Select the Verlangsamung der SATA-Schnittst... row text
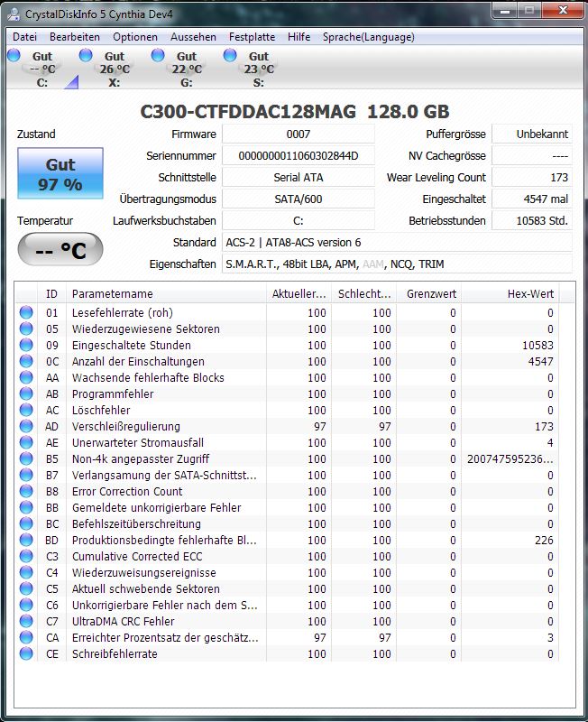Image resolution: width=588 pixels, height=722 pixels. [164, 475]
